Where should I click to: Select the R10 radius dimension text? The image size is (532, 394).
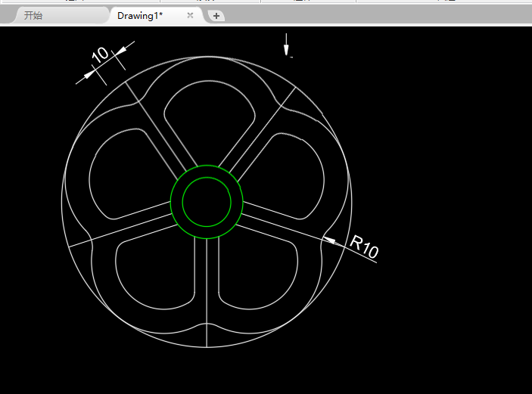pyautogui.click(x=364, y=247)
